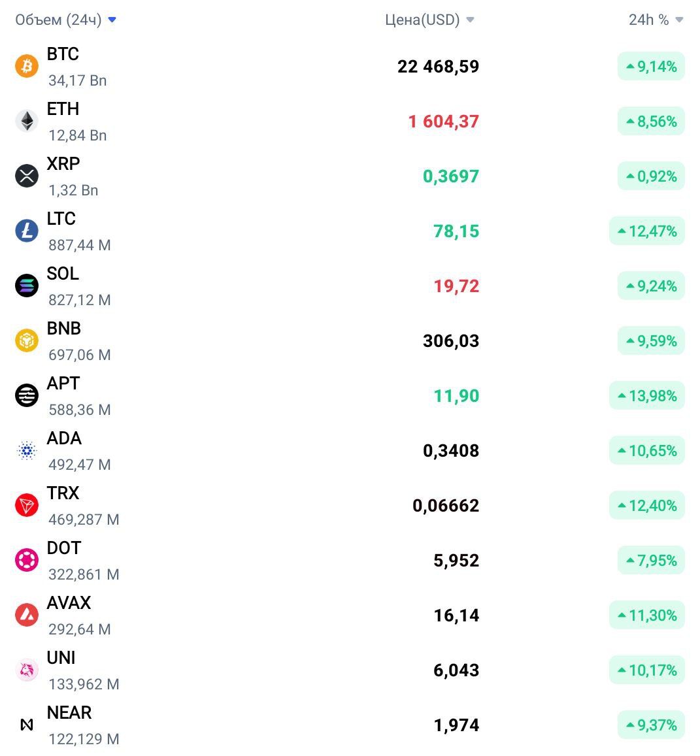Choose the BNB coin icon
This screenshot has height=756, width=700.
(x=27, y=340)
